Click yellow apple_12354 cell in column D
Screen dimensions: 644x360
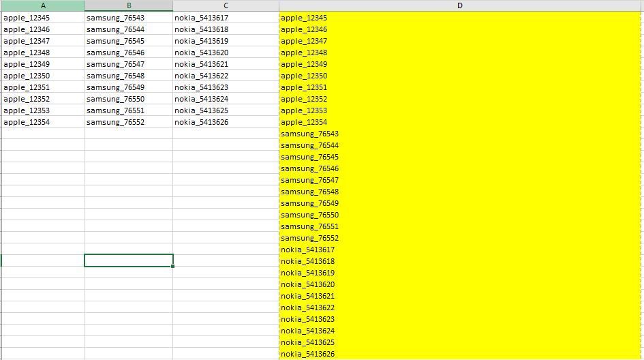460,122
